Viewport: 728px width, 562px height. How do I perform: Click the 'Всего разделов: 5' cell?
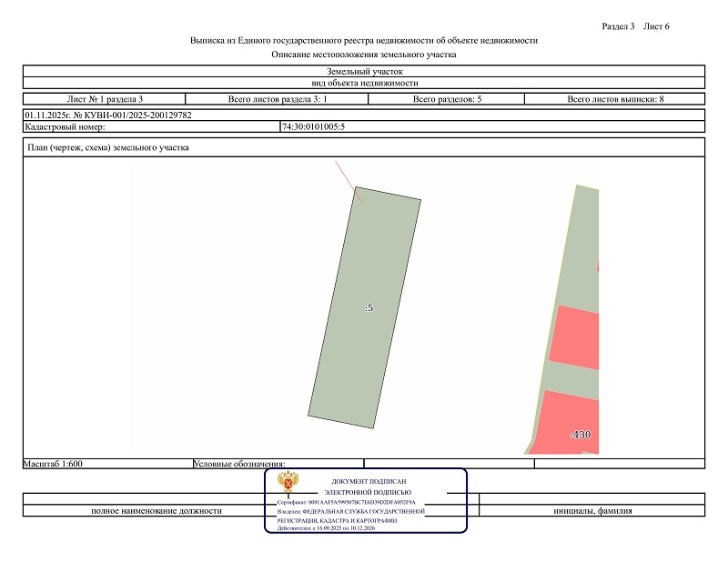click(x=447, y=98)
